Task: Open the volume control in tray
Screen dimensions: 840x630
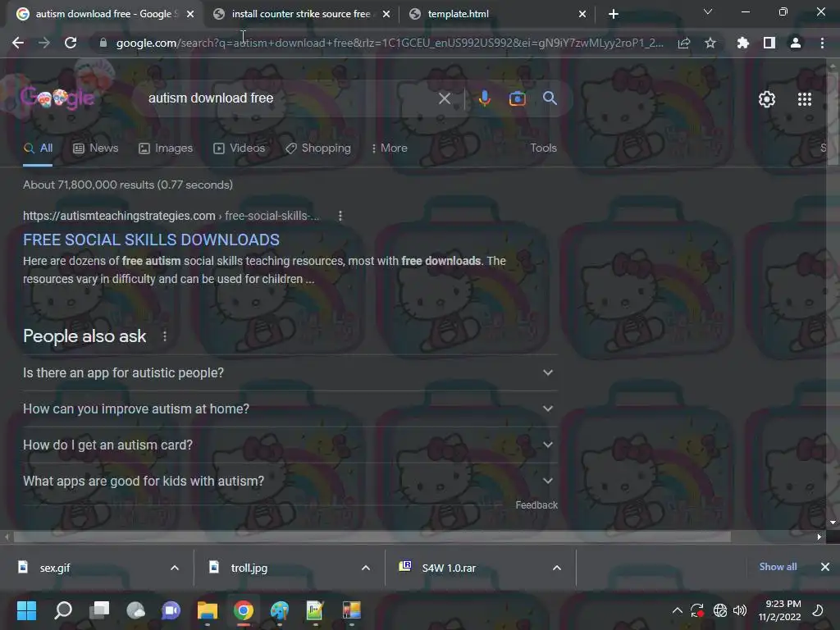Action: coord(740,610)
